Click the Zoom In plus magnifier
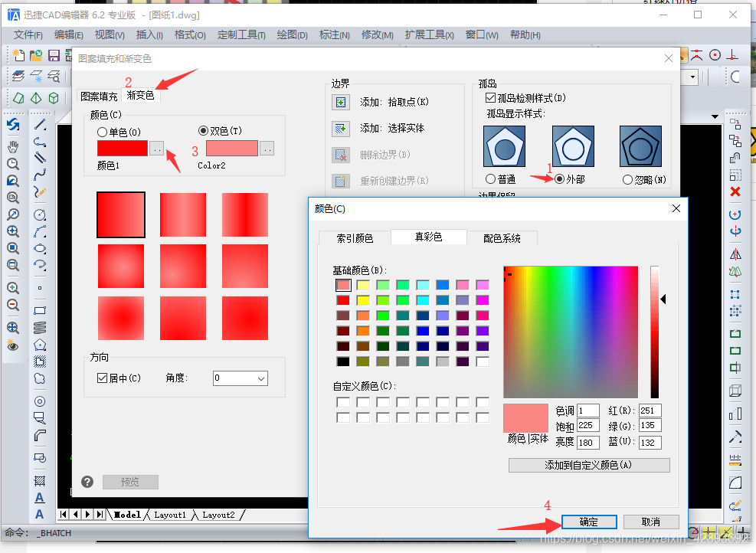The width and height of the screenshot is (756, 553). pos(13,288)
